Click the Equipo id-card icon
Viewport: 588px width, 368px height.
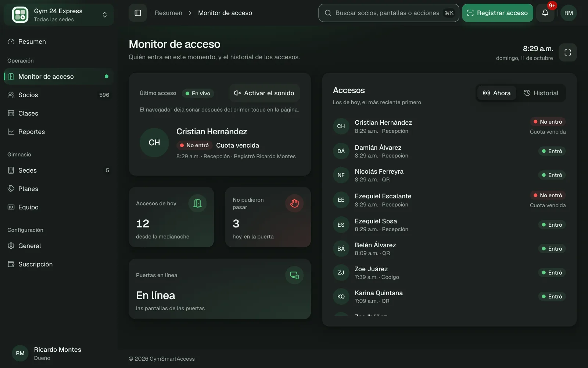tap(11, 207)
